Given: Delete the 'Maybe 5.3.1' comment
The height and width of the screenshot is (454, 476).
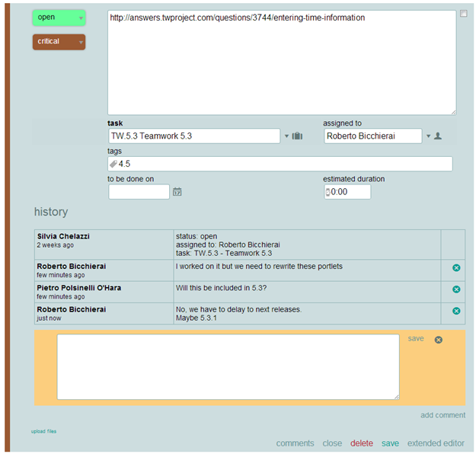Looking at the screenshot, I should (456, 311).
